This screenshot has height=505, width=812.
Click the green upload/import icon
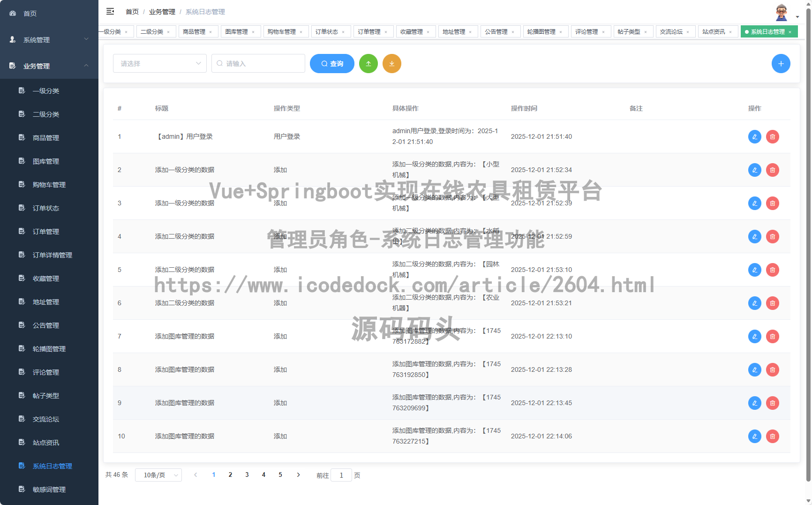(368, 63)
